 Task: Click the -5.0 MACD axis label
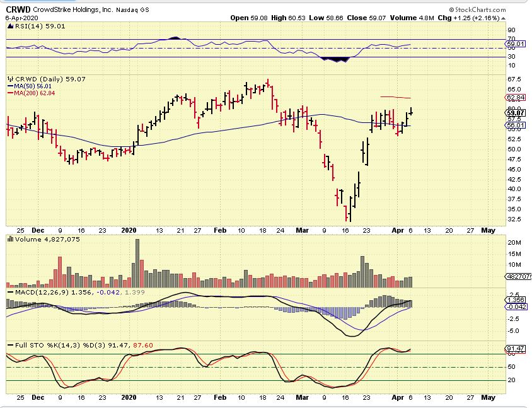(513, 331)
